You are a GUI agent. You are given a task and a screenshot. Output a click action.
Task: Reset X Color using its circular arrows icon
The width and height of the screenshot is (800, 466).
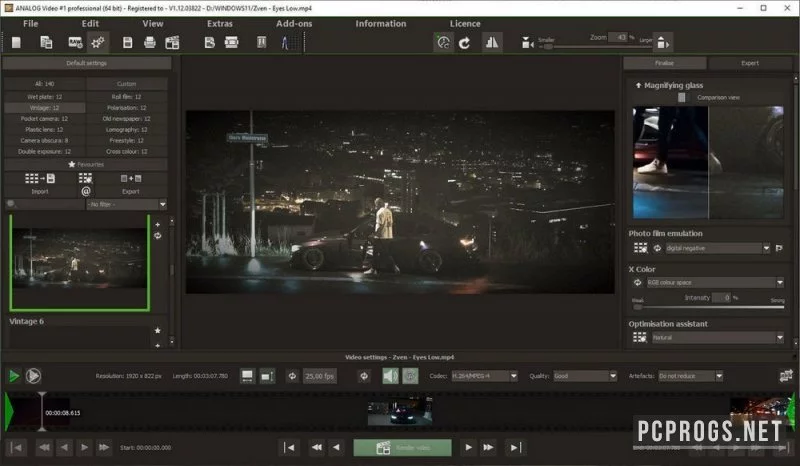coord(637,282)
